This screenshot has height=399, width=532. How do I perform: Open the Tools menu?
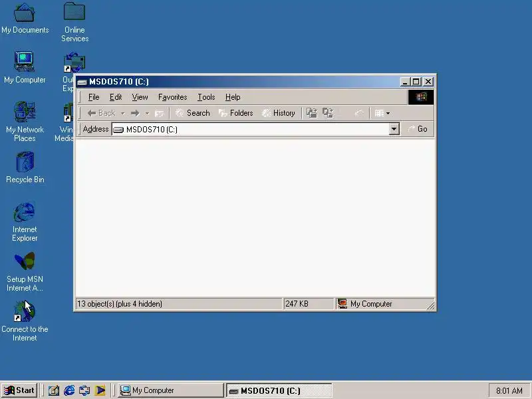point(206,97)
